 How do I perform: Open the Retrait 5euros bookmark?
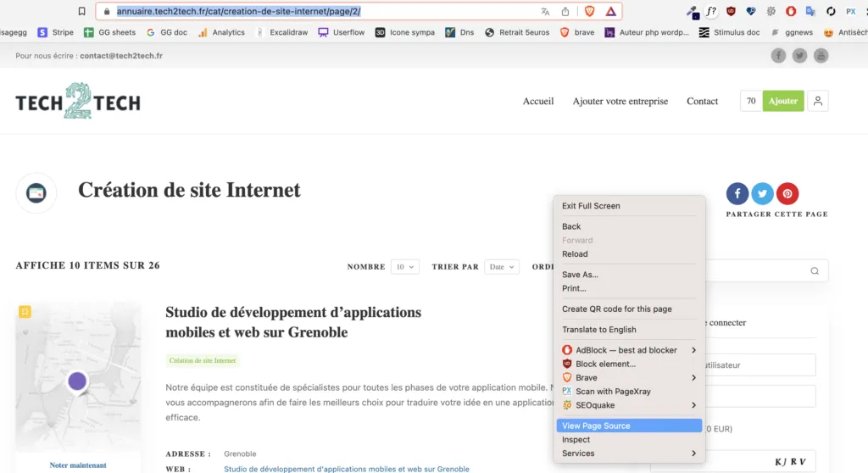click(517, 32)
